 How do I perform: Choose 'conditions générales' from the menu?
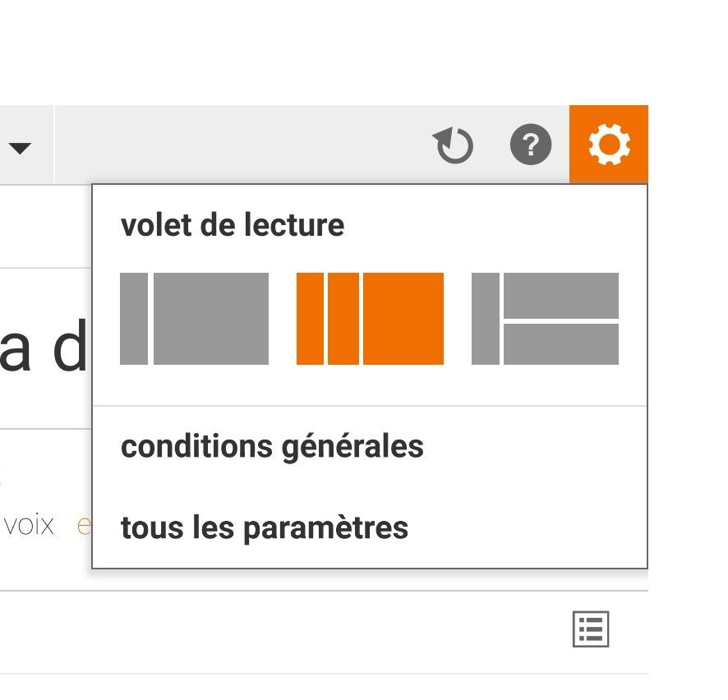pyautogui.click(x=272, y=446)
